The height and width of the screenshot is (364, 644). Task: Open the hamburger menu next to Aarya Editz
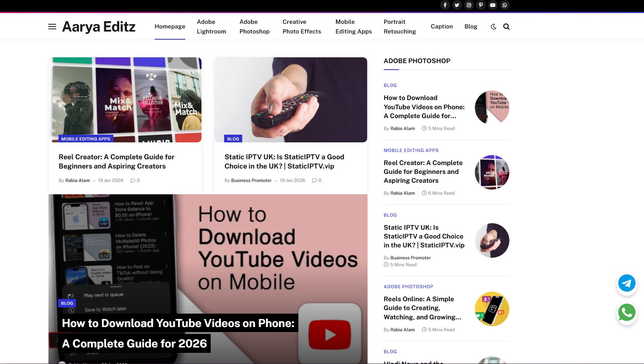click(52, 27)
